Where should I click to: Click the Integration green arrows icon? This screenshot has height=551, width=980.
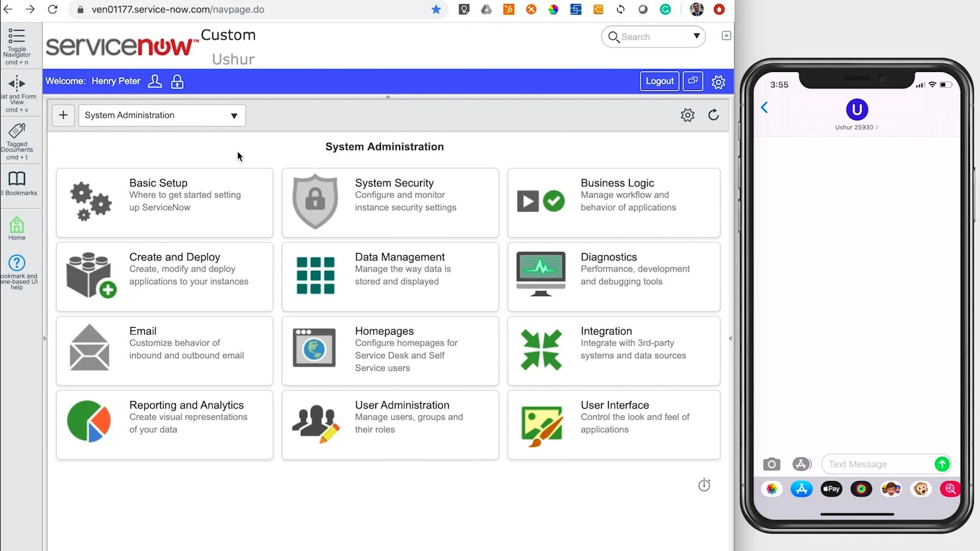[541, 349]
